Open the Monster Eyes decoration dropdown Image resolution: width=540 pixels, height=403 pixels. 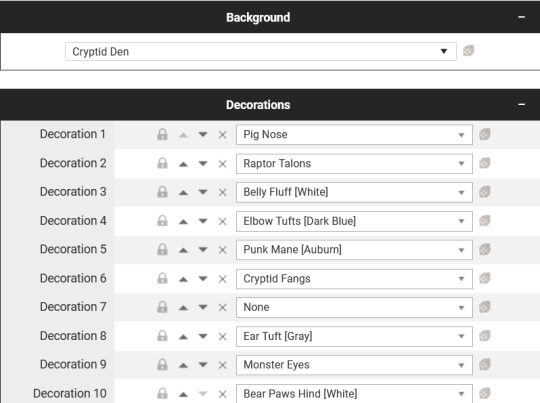click(x=354, y=365)
